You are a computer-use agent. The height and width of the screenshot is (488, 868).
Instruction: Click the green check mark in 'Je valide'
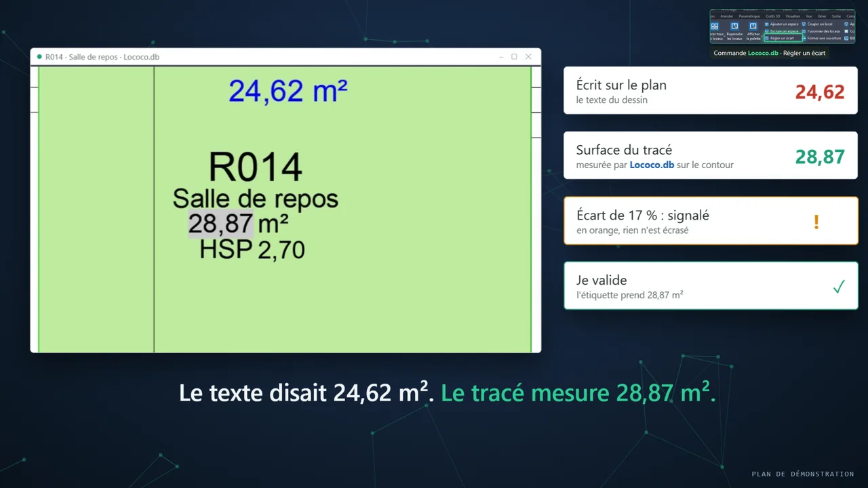click(x=839, y=287)
